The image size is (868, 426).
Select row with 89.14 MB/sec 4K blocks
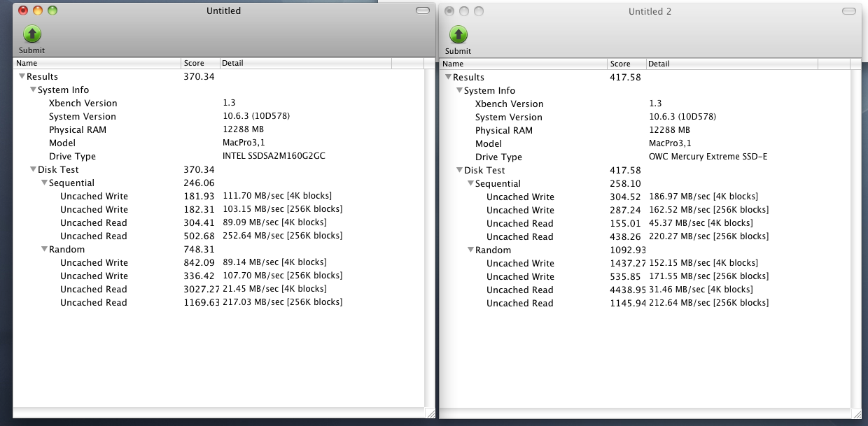pos(218,262)
